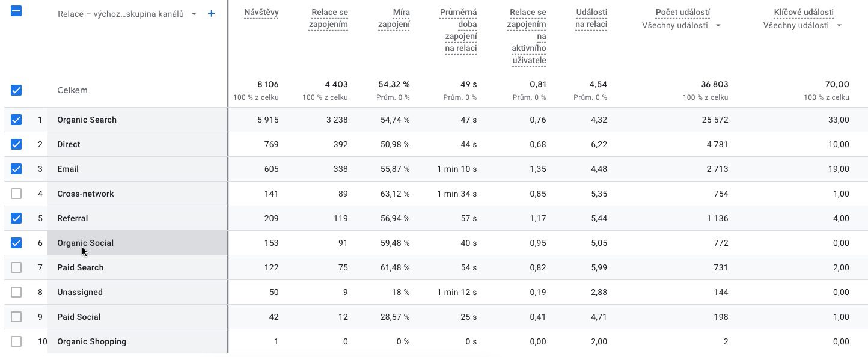Sort by the Návštěvy column header
Viewport: 868px width, 357px height.
(261, 13)
